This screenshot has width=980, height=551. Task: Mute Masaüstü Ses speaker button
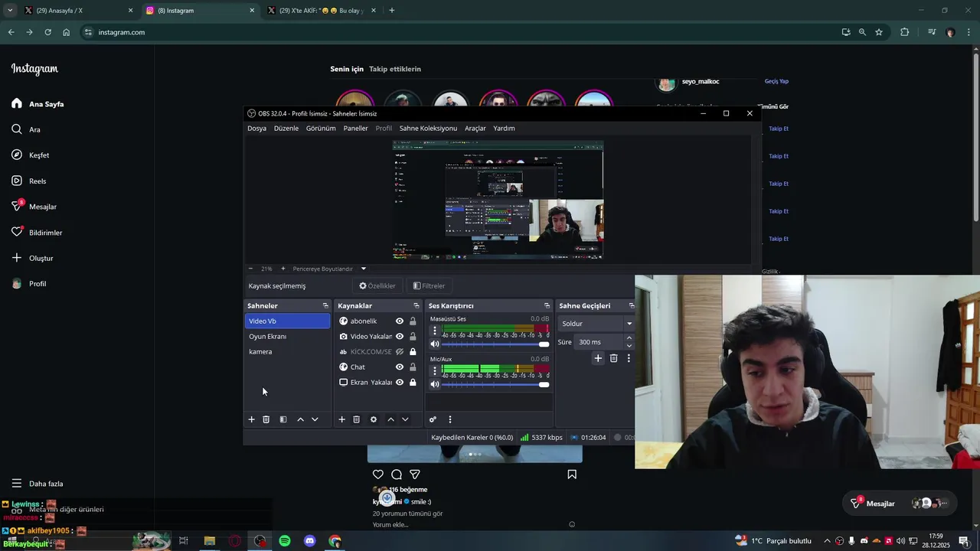(435, 344)
